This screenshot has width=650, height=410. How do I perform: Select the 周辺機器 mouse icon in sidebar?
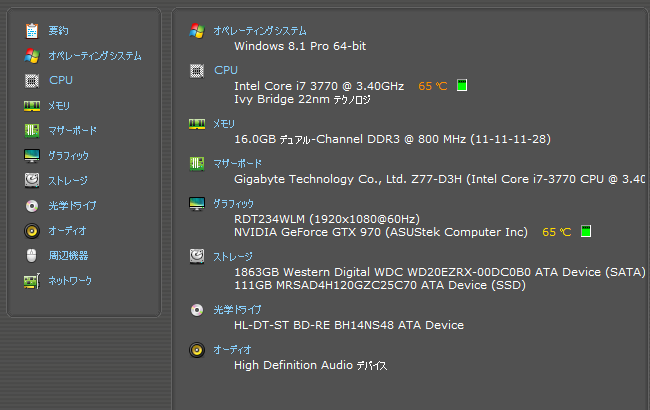tap(32, 256)
